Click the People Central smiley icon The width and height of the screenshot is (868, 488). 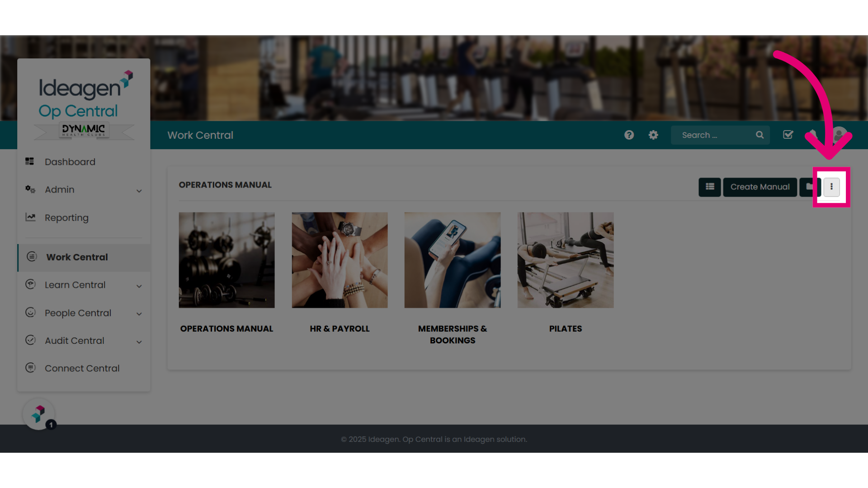click(x=30, y=312)
